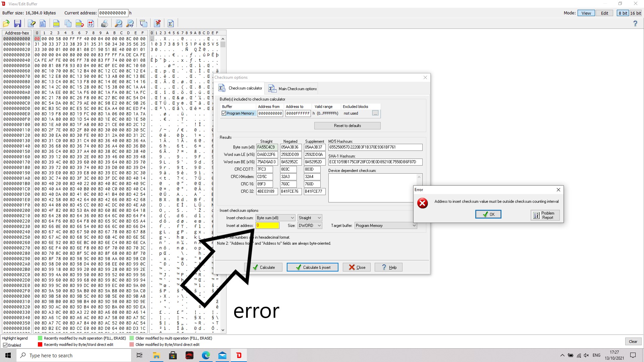Viewport: 644px width, 362px height.
Task: Uncheck the Program Memory buffer checkbox
Action: [x=224, y=113]
